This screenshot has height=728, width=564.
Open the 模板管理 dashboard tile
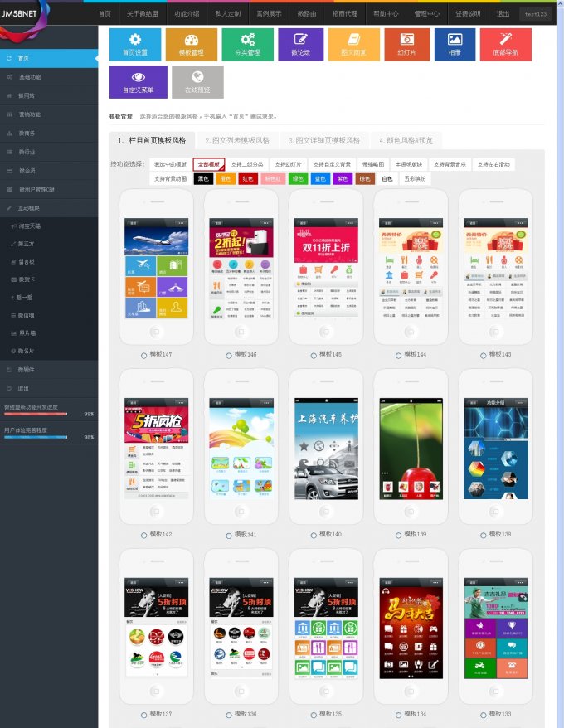point(192,45)
